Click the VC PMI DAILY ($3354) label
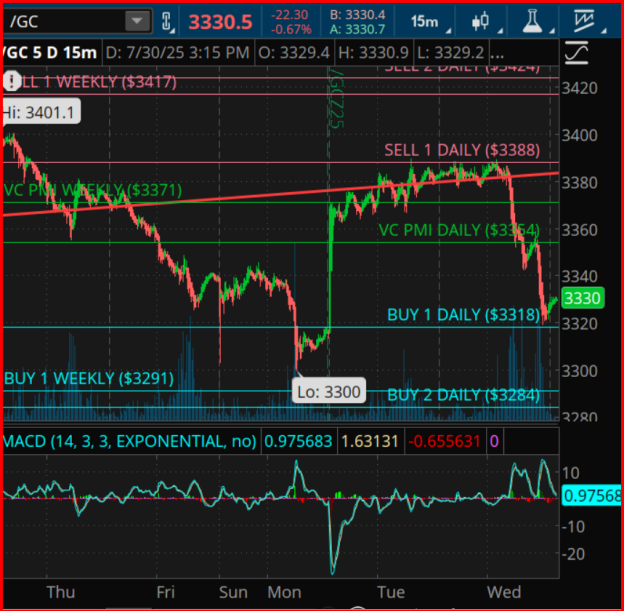624x611 pixels. (459, 230)
